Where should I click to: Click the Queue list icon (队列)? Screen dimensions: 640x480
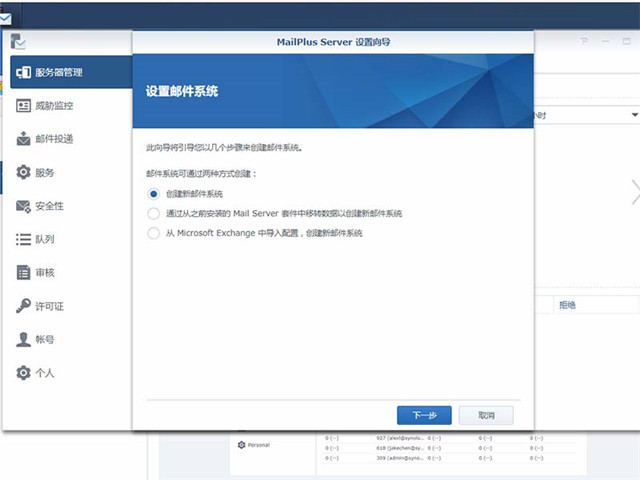(23, 239)
